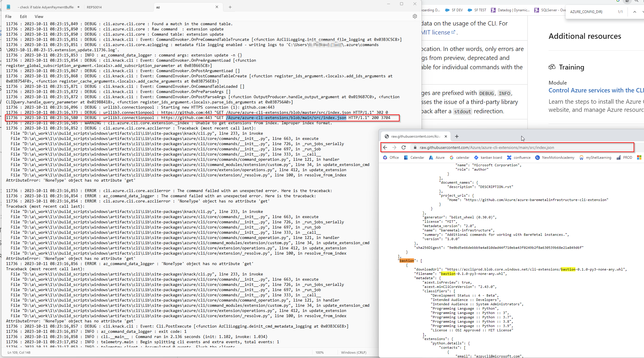
Task: Reload the index.json page
Action: (403, 147)
